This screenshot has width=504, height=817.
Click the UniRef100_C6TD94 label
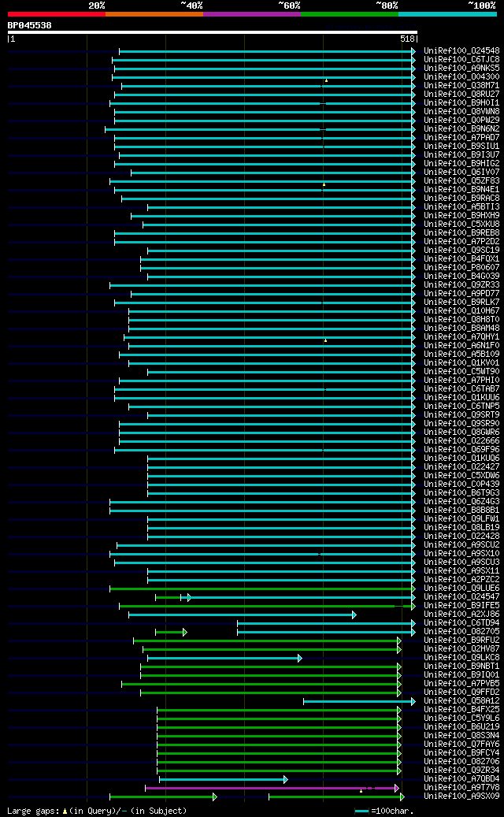point(461,622)
